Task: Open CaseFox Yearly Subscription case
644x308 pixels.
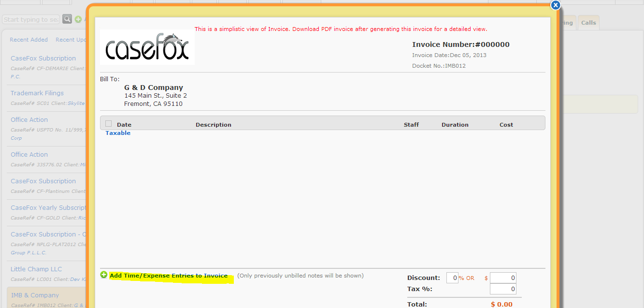Action: (48, 207)
